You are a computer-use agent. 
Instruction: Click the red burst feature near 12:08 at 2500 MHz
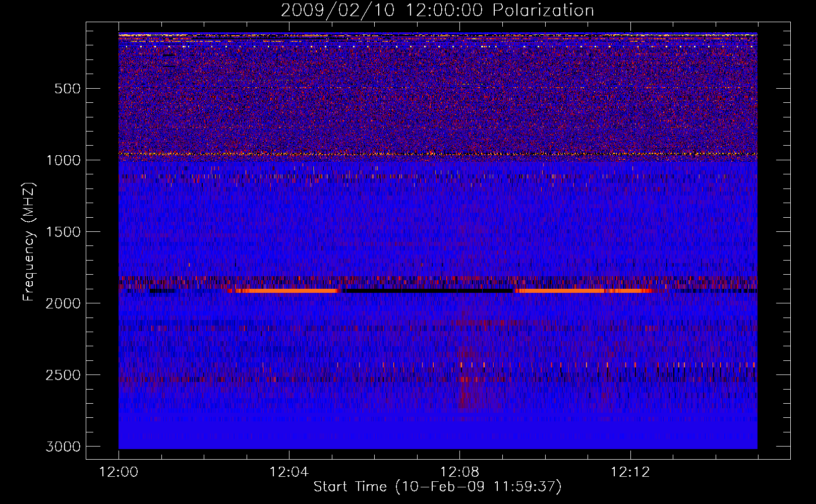(471, 379)
